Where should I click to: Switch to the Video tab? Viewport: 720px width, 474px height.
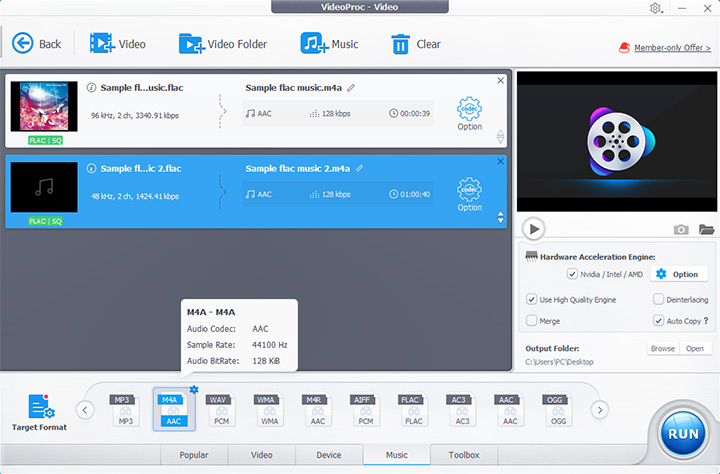(261, 455)
